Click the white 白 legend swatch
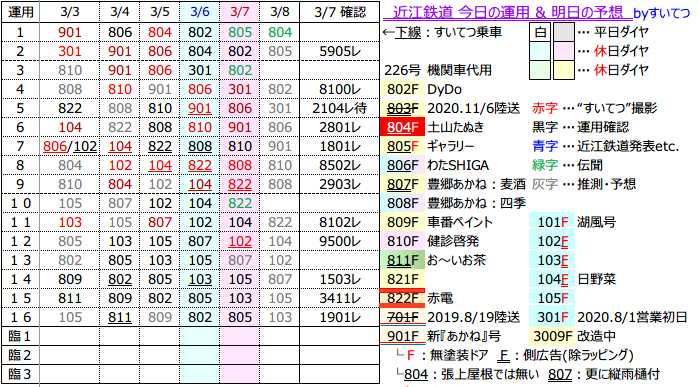This screenshot has height=387, width=699. [540, 33]
